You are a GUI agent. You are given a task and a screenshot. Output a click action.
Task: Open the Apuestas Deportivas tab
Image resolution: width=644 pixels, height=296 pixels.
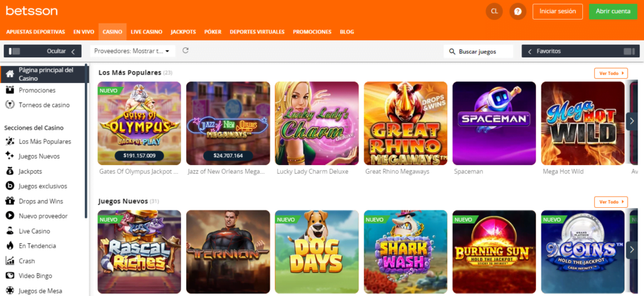coord(36,31)
